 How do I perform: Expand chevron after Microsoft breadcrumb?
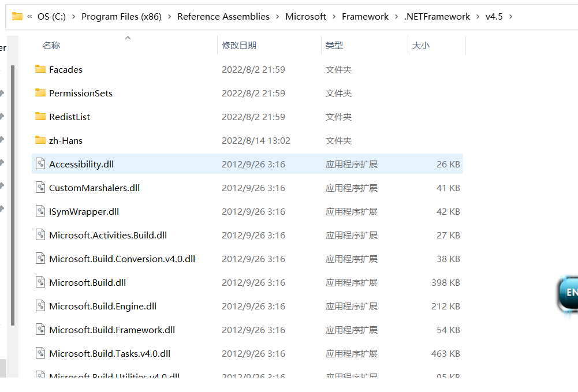pos(334,17)
